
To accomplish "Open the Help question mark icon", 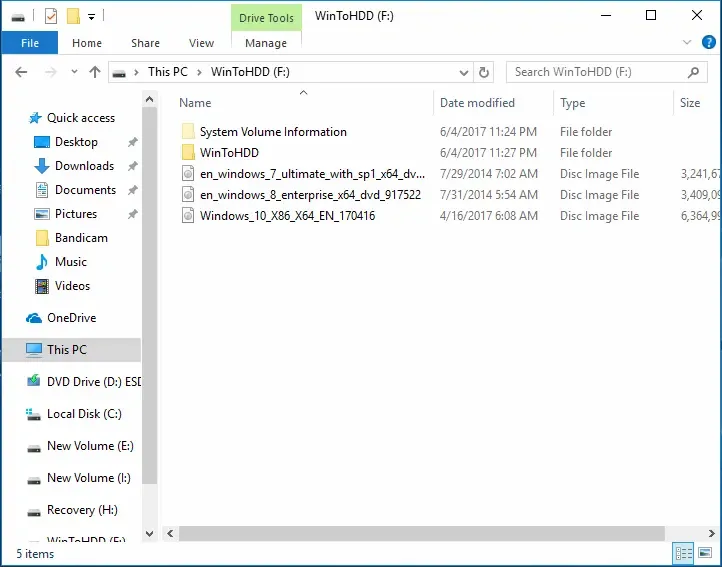I will [708, 42].
